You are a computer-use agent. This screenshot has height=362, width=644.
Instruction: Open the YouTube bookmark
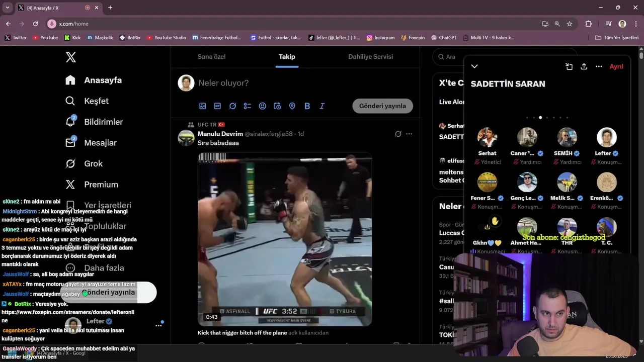tap(45, 38)
